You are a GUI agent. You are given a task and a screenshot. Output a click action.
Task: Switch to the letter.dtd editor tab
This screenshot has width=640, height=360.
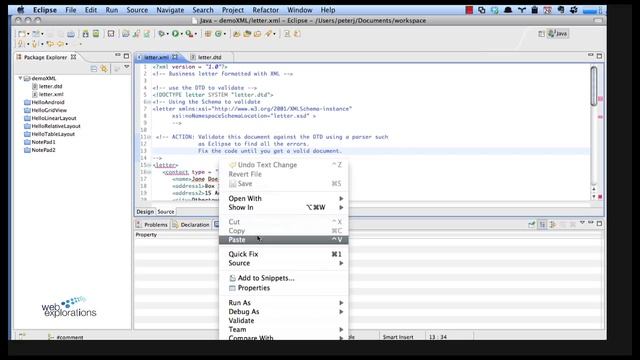pos(210,57)
